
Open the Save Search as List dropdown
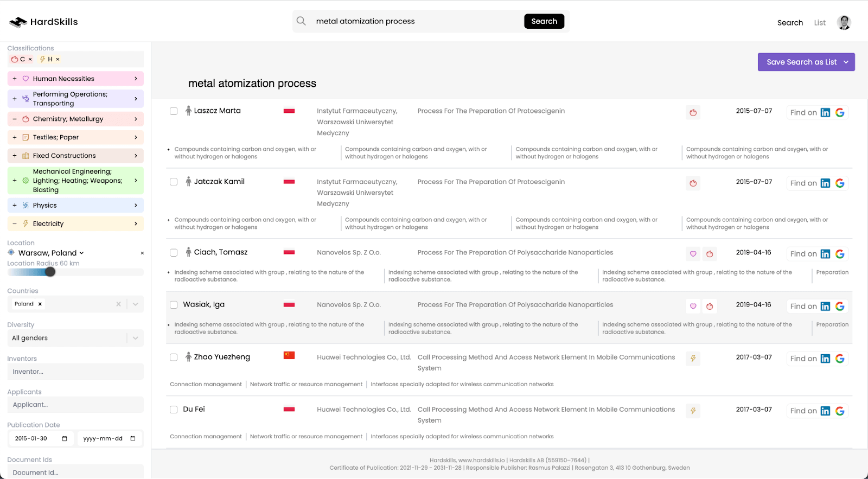846,62
